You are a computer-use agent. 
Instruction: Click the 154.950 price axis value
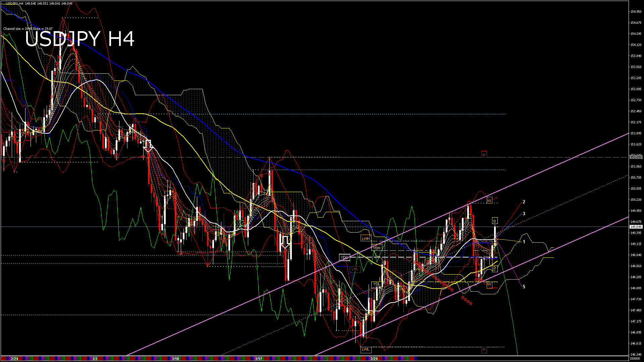tap(636, 12)
